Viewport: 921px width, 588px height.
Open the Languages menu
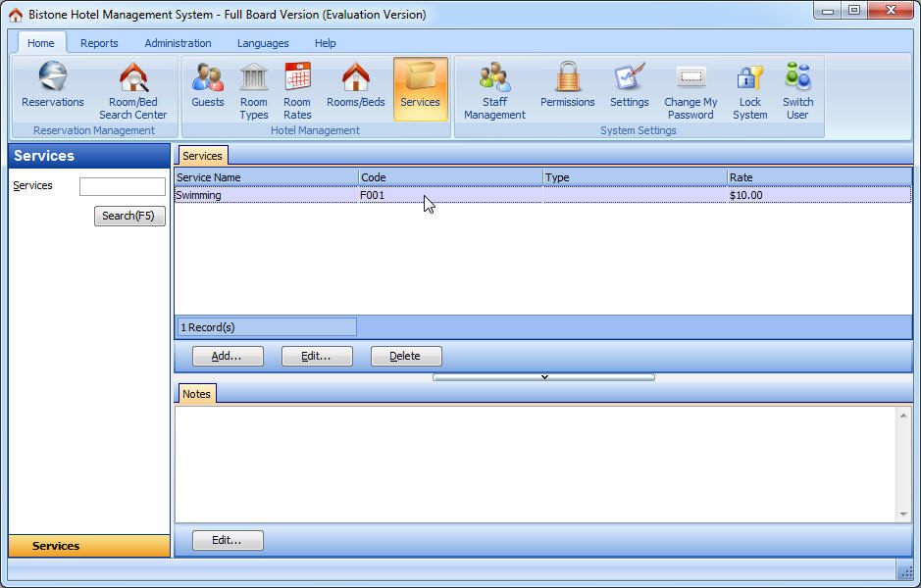coord(262,43)
